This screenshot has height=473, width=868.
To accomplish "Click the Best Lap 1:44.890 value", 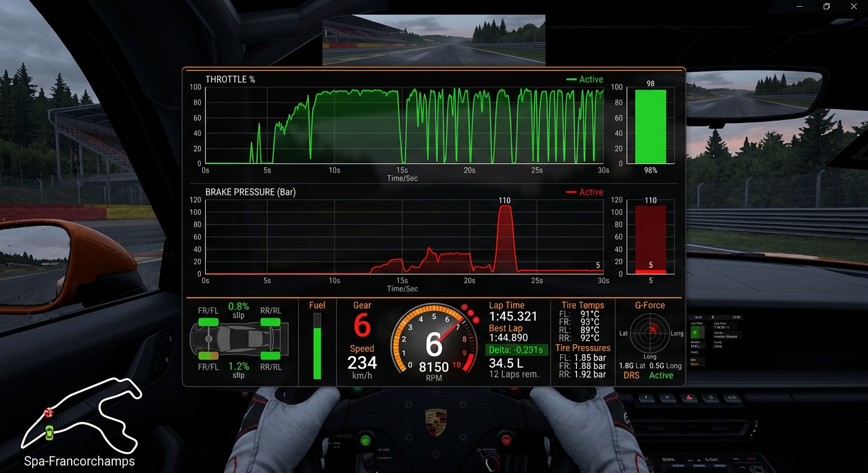I will coord(509,338).
